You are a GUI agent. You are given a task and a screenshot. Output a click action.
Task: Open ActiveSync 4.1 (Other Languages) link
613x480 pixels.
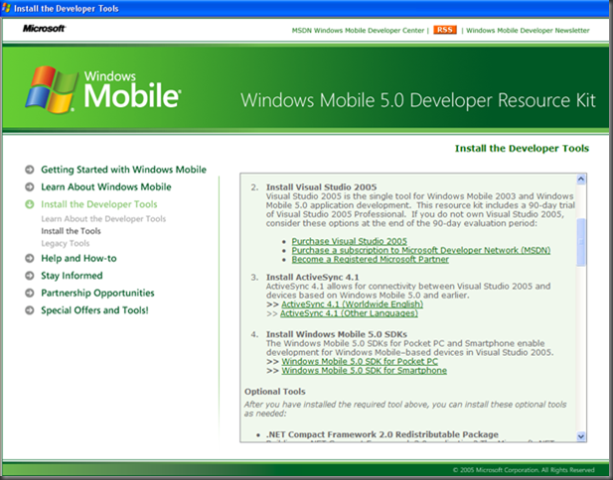point(349,313)
